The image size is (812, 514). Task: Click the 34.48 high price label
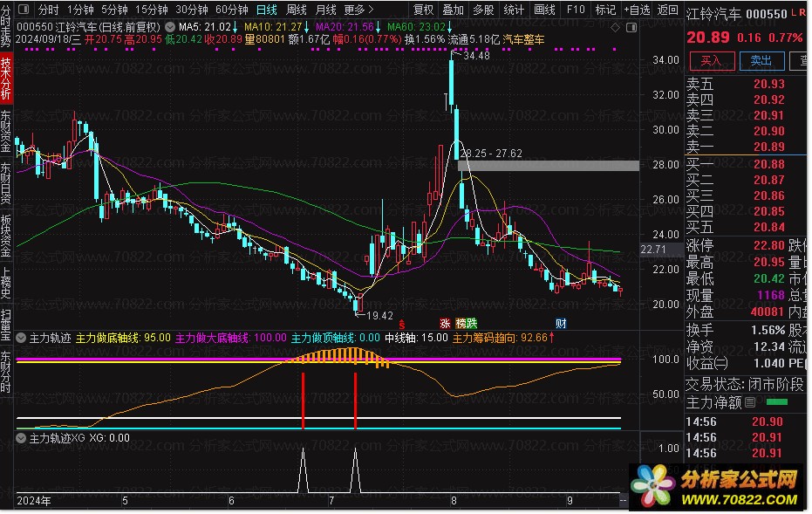pyautogui.click(x=477, y=56)
